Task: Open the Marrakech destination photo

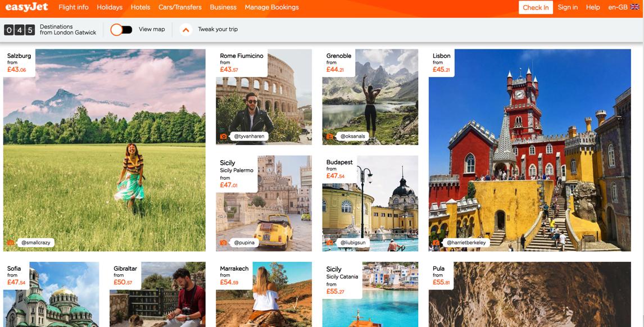Action: pos(264,294)
